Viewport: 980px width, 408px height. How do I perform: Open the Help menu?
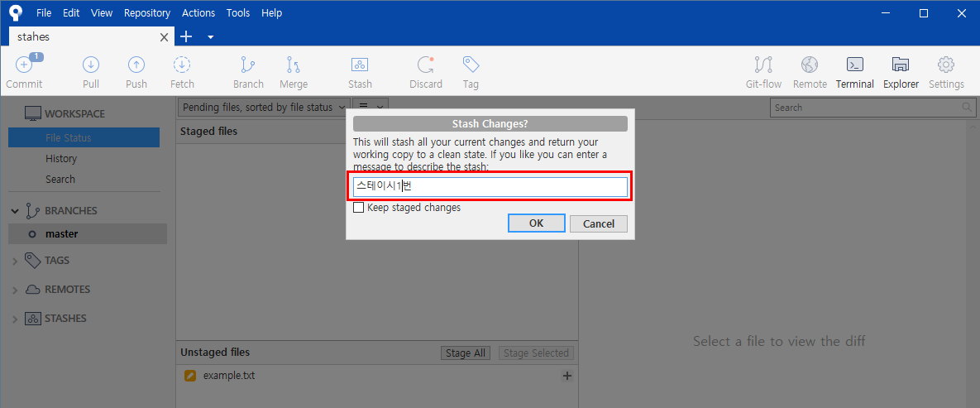(271, 12)
